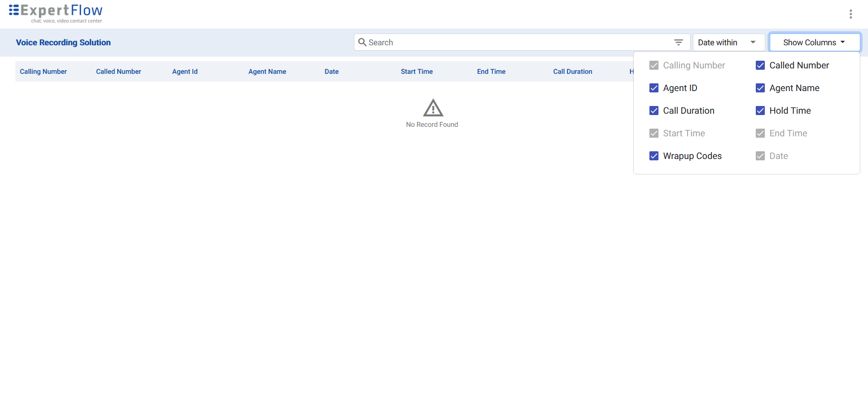
Task: Collapse the Show Columns dropdown
Action: pyautogui.click(x=814, y=42)
